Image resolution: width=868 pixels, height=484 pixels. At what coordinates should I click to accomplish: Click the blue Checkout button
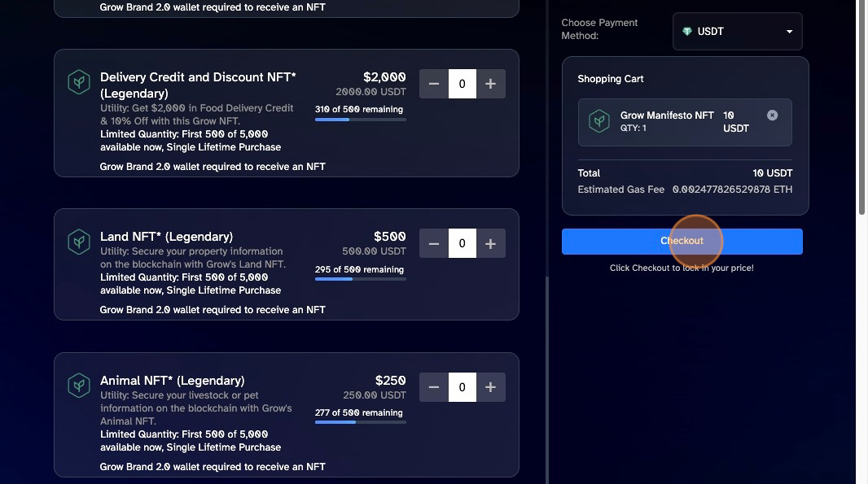(682, 241)
